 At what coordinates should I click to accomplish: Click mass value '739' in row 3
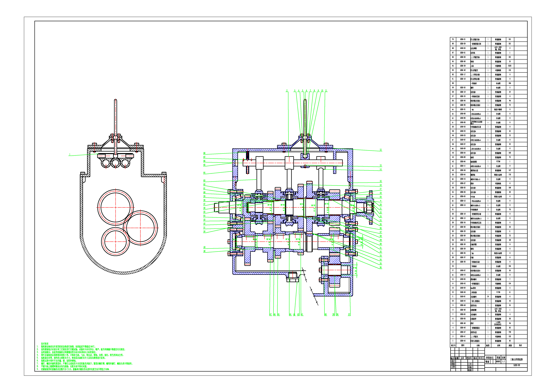pos(510,332)
